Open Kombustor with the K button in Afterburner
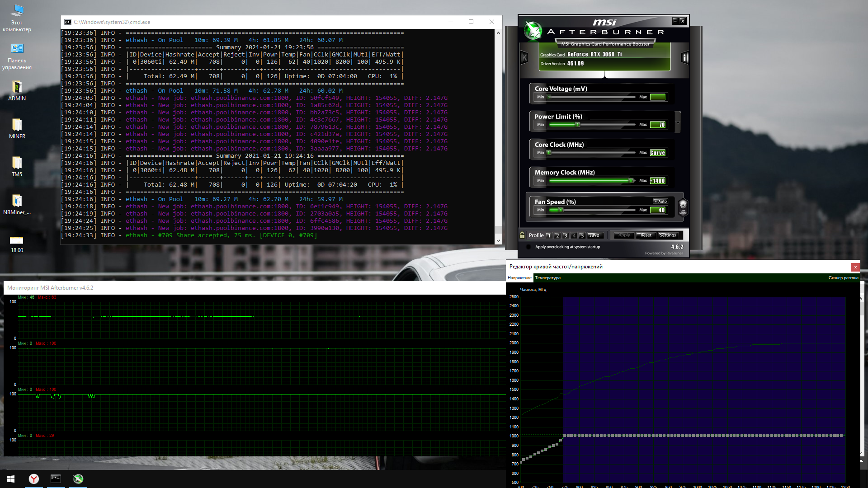The height and width of the screenshot is (488, 868). 524,57
